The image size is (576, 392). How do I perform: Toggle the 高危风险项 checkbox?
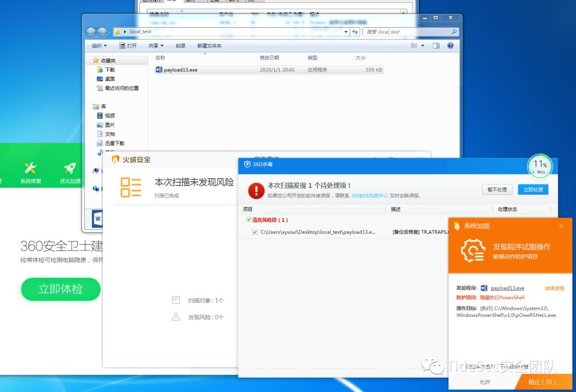249,219
